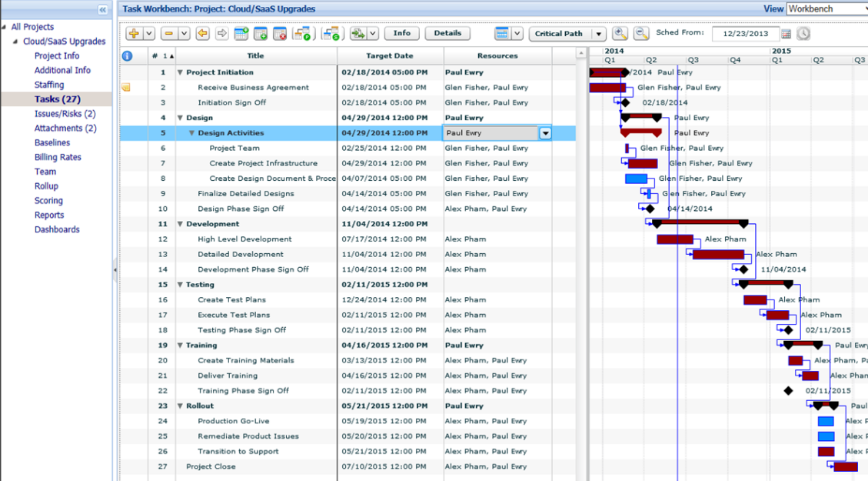Viewport: 868px width, 481px height.
Task: Click the plus (add task) toolbar icon
Action: coord(134,33)
